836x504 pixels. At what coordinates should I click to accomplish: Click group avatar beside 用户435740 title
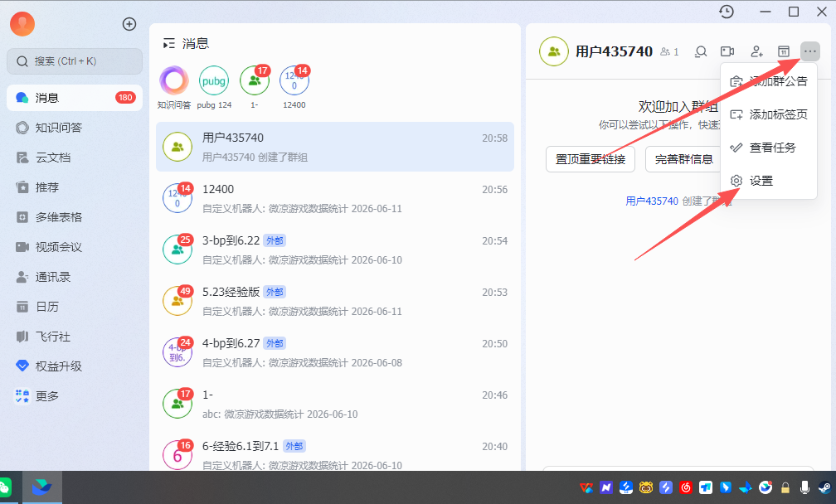coord(554,51)
